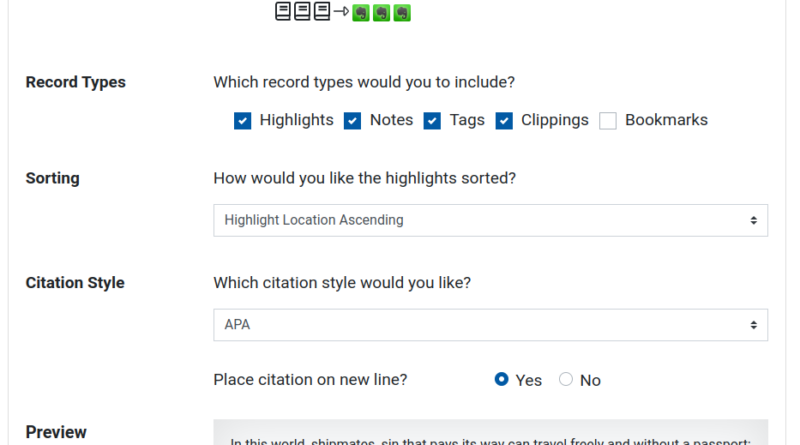
Task: Enable the Bookmarks checkbox
Action: point(608,121)
